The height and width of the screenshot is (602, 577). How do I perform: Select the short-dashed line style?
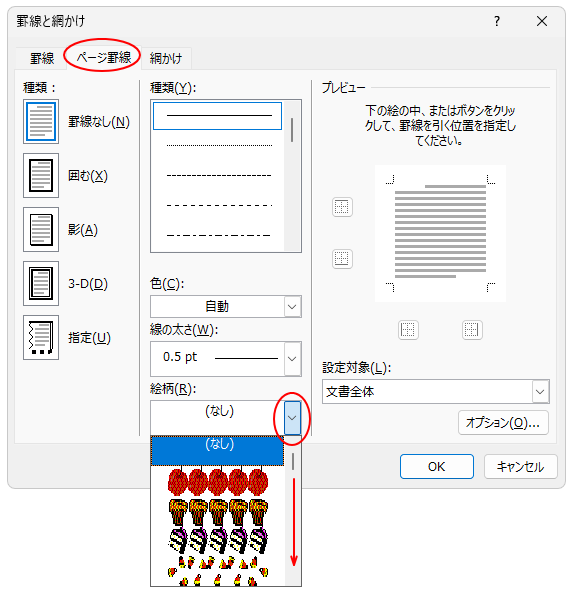pos(219,175)
